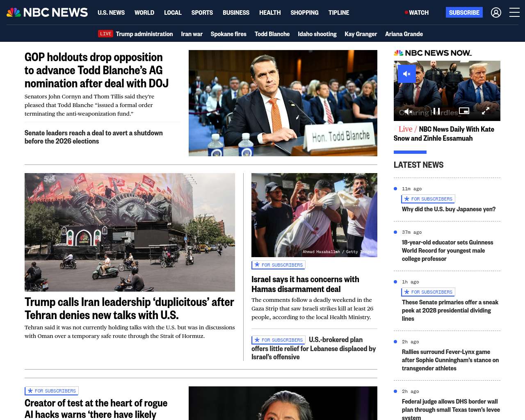Pause the NBC News Now live video
Viewport: 525px width, 420px height.
point(437,111)
